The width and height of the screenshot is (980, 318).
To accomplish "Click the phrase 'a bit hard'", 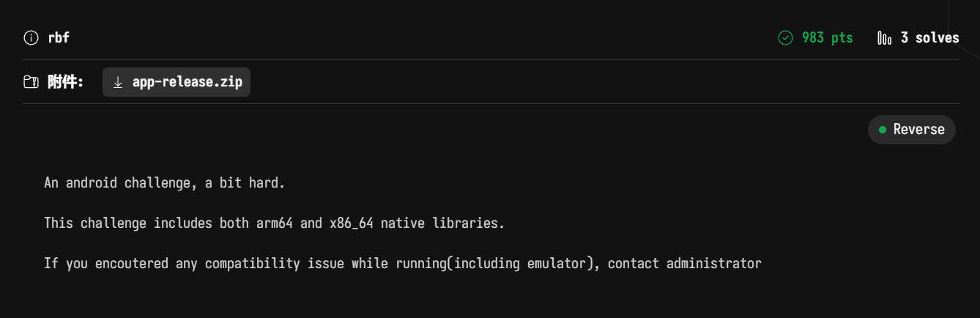I will click(x=245, y=182).
